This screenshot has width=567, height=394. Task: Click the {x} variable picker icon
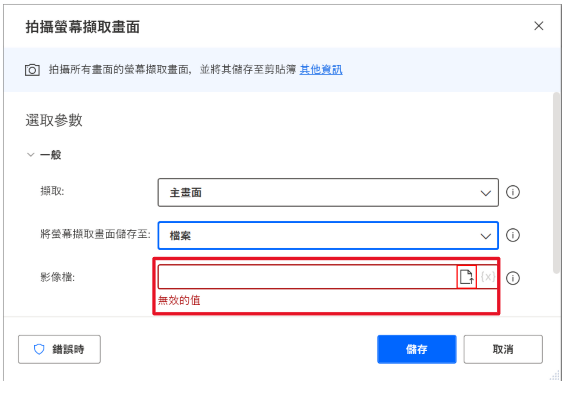(x=488, y=277)
